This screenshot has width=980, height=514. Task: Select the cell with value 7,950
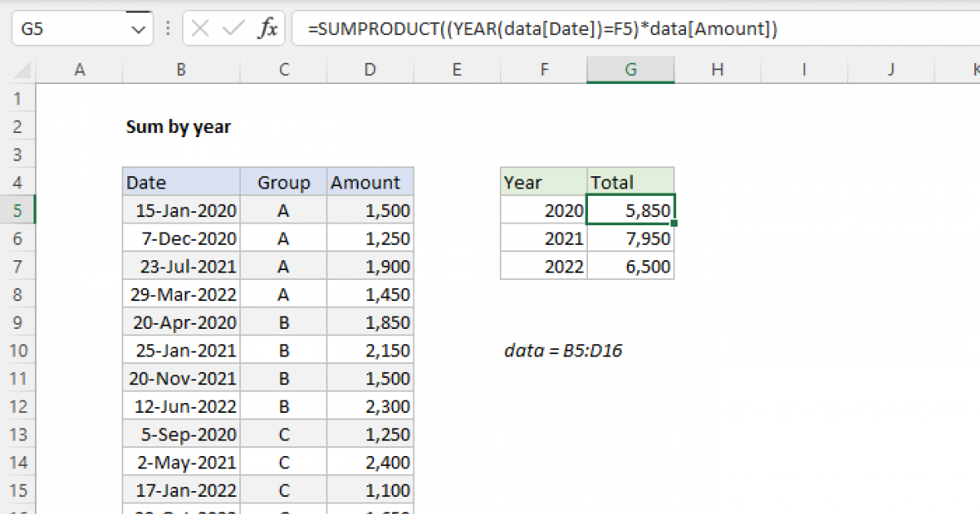630,237
